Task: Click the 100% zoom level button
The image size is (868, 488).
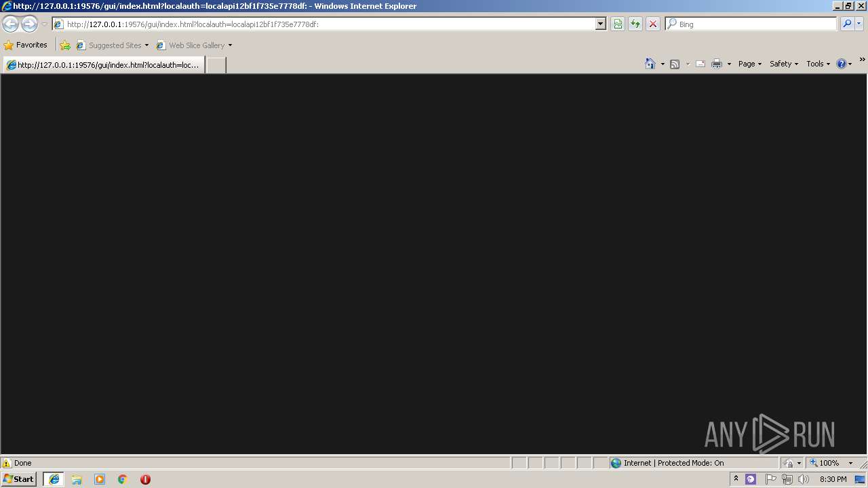Action: (x=825, y=463)
